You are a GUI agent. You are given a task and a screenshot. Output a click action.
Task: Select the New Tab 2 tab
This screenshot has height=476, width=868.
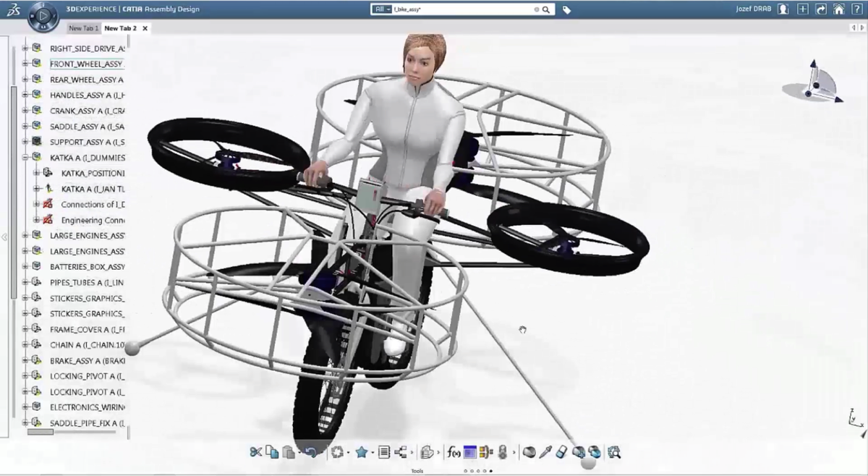(x=120, y=28)
